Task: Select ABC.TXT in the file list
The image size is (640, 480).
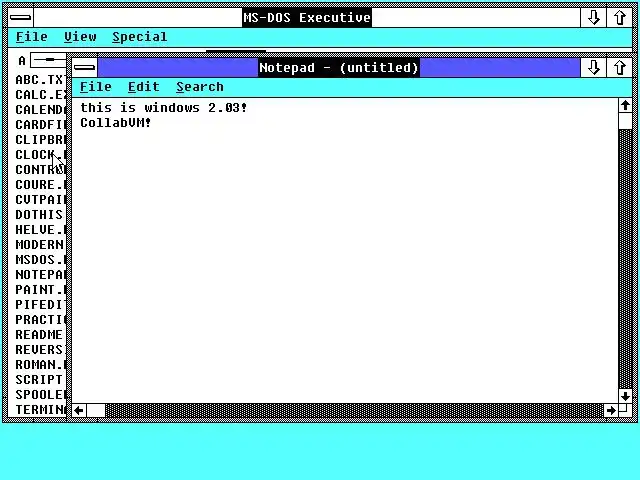Action: [x=40, y=80]
